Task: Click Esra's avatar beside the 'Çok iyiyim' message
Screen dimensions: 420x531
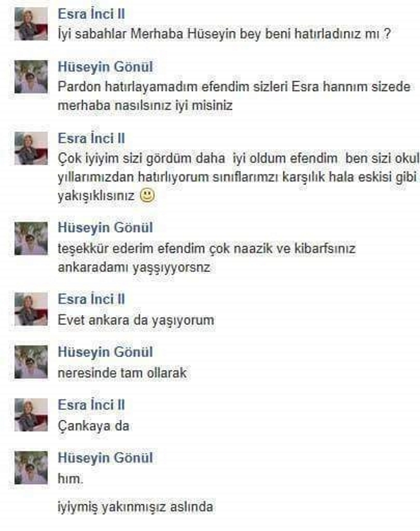Action: (x=31, y=149)
